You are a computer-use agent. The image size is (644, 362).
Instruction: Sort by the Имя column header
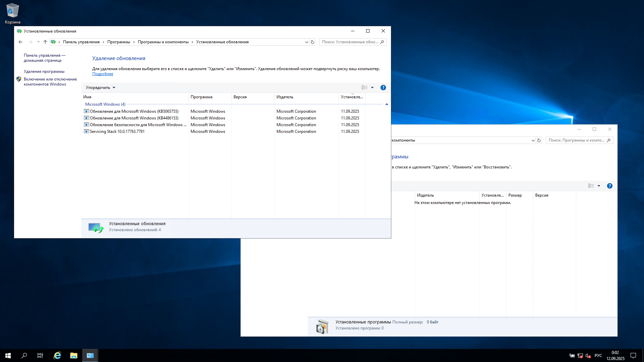click(x=135, y=97)
